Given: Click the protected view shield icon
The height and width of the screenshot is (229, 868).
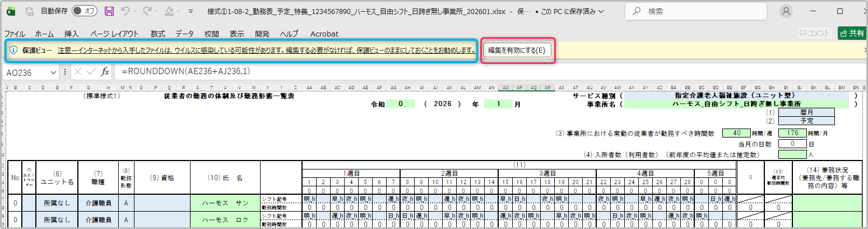Looking at the screenshot, I should click(x=13, y=50).
